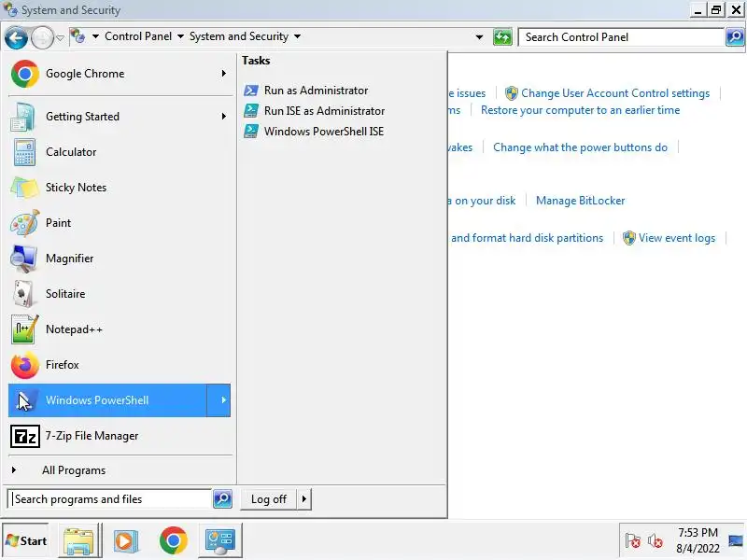Launch Paint from the Start menu
Screen dimensions: 747x560
pyautogui.click(x=120, y=223)
